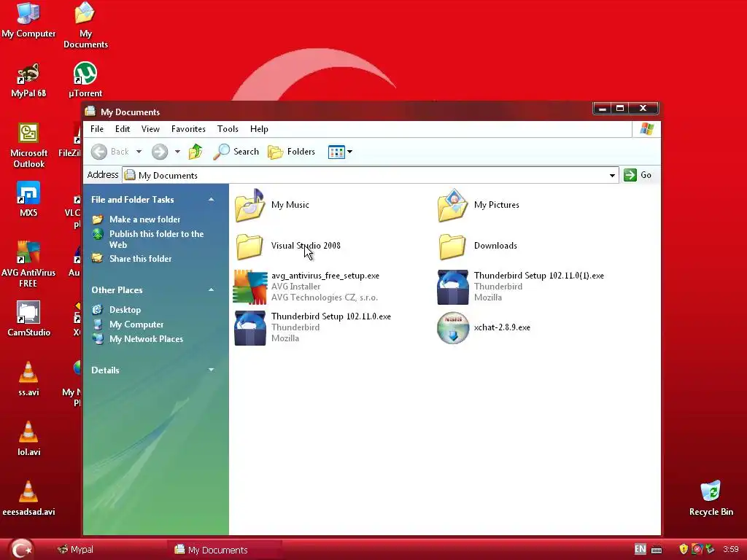Select the Downloads folder icon
The width and height of the screenshot is (747, 560).
click(452, 246)
